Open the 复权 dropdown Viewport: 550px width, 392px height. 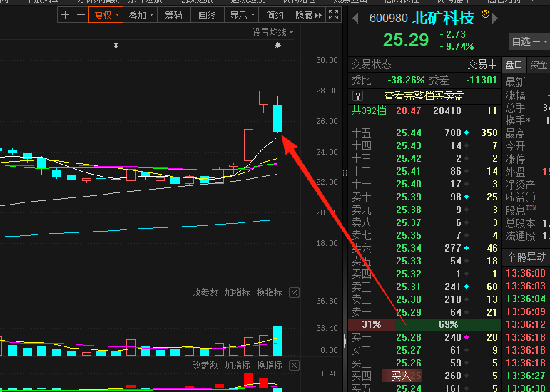click(106, 15)
